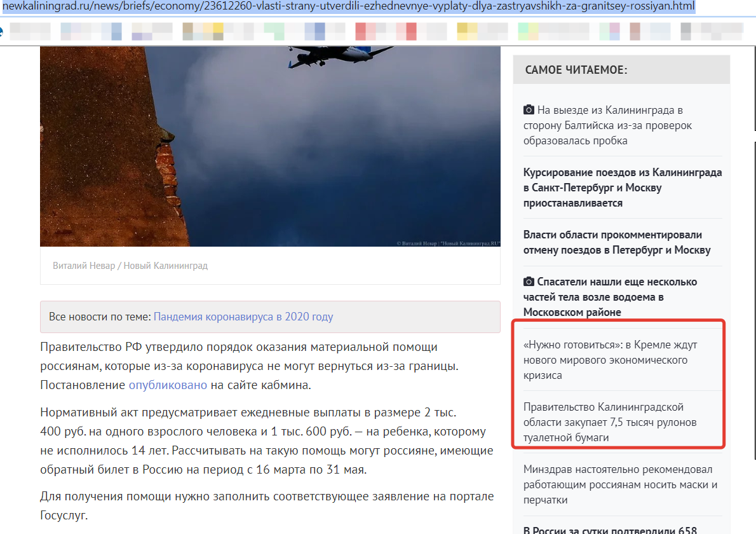
Task: Open news about traffic jam toward Балтийск
Action: point(607,125)
